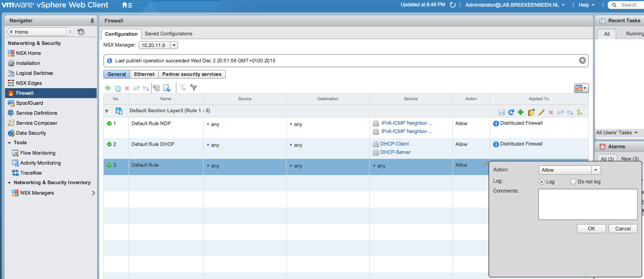Cancel the rule action dialog
Screen dimensions: 644x279
623,229
